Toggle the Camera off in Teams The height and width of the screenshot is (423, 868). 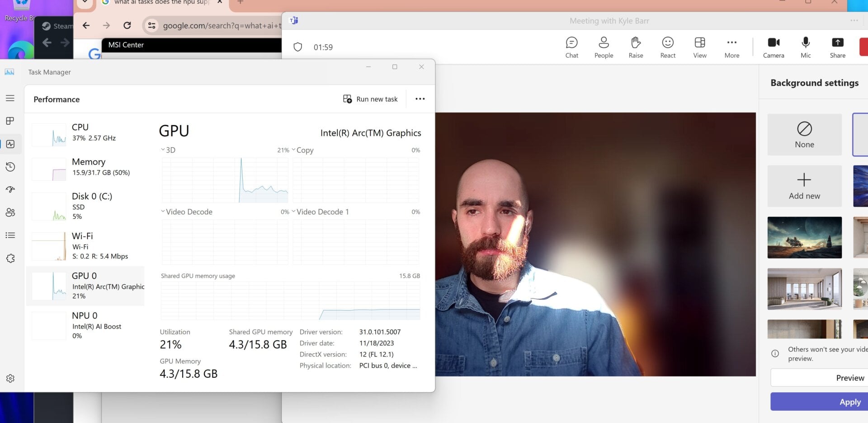click(x=774, y=47)
